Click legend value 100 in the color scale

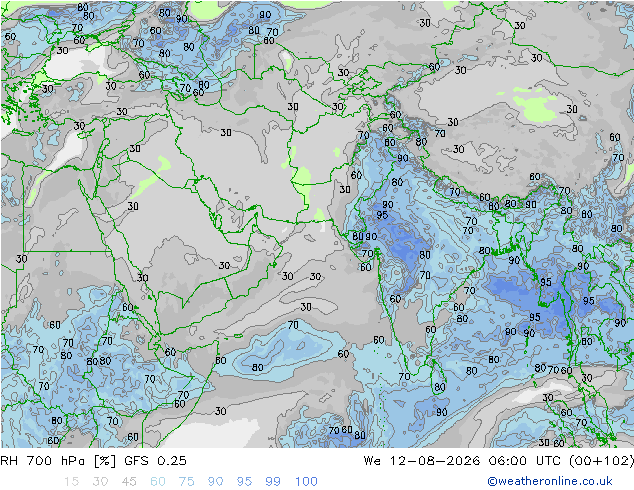(x=306, y=482)
